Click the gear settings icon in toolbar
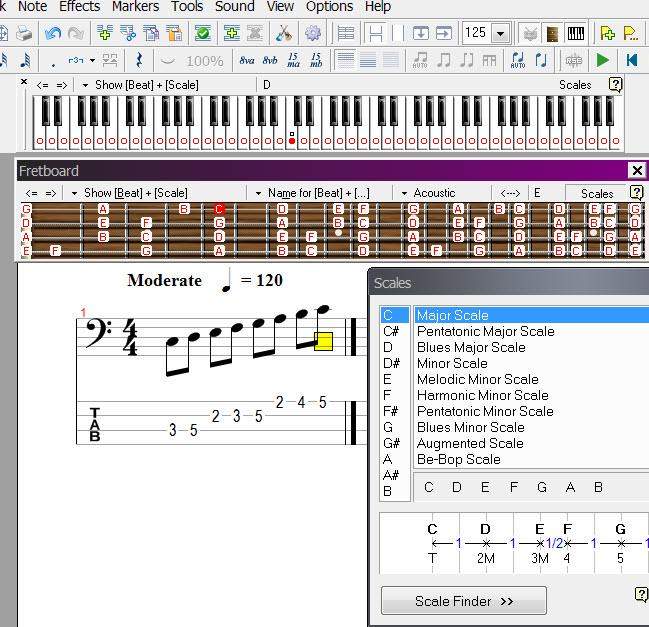The height and width of the screenshot is (627, 649). point(313,33)
